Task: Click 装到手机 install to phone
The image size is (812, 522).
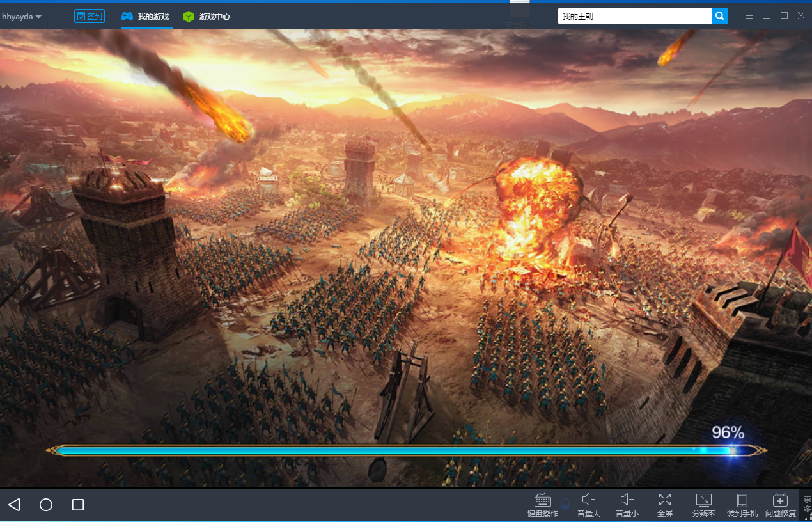Action: click(742, 505)
